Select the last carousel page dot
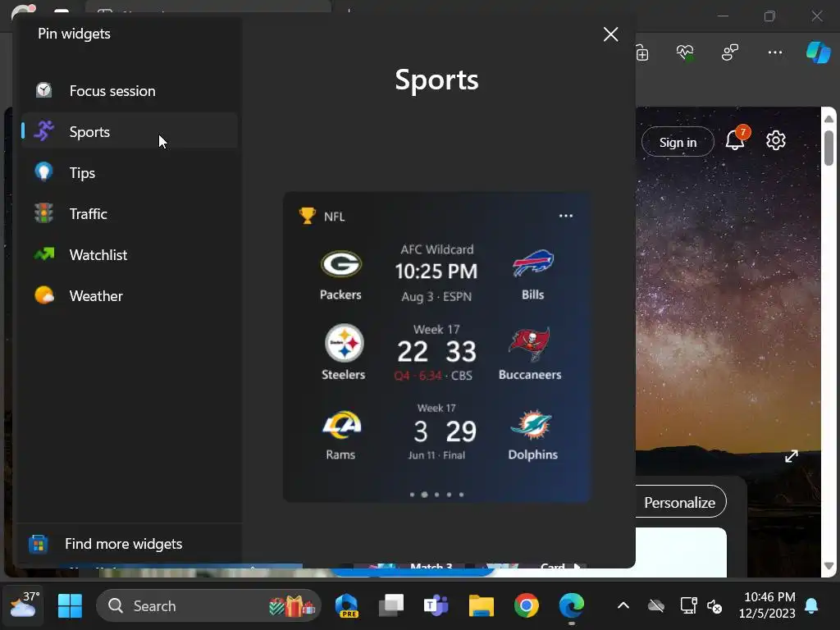 point(461,495)
